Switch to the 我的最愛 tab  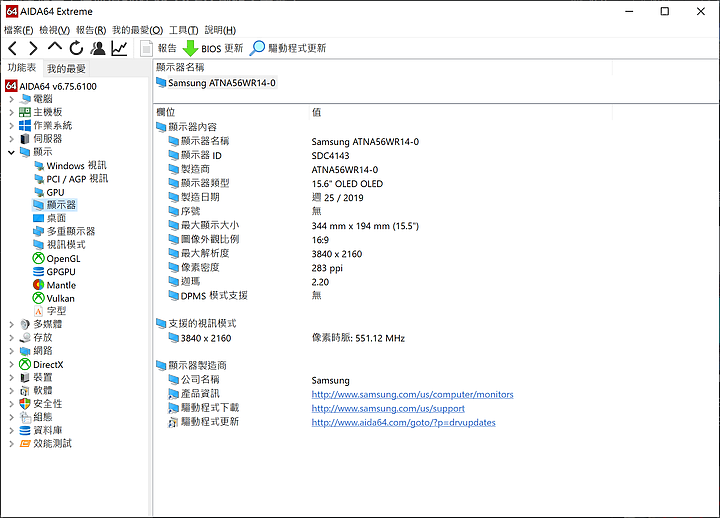tap(66, 68)
